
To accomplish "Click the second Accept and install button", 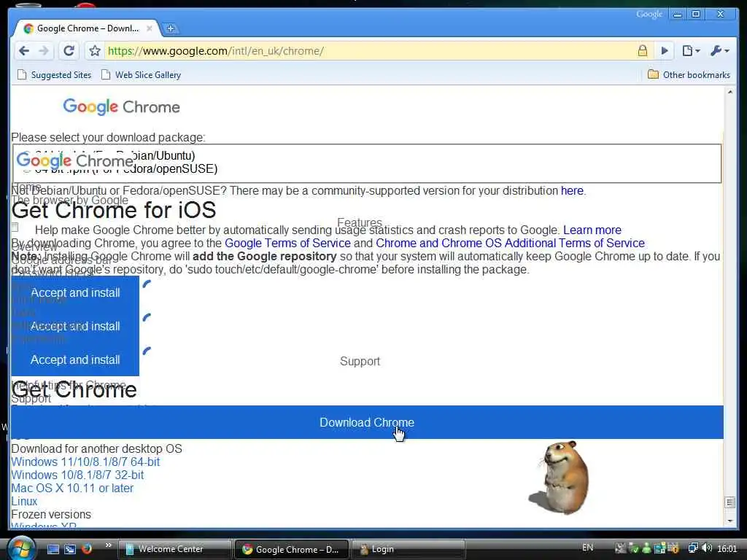I will pos(75,326).
